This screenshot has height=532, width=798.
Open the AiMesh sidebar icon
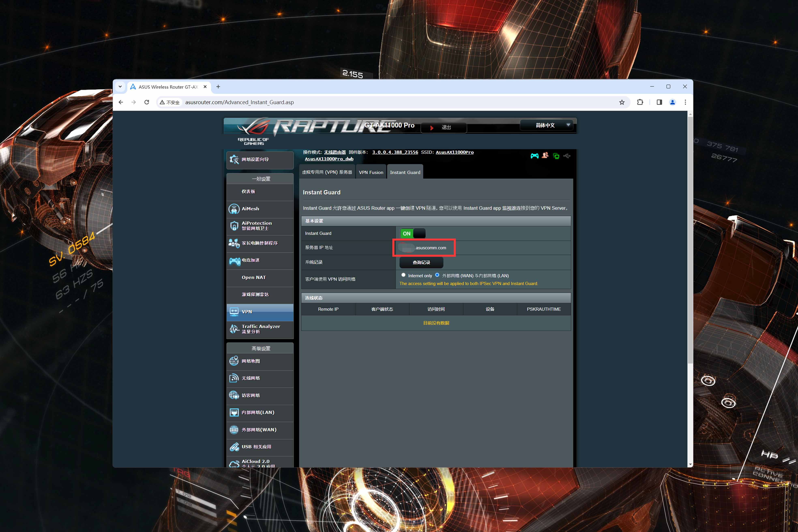pos(234,209)
